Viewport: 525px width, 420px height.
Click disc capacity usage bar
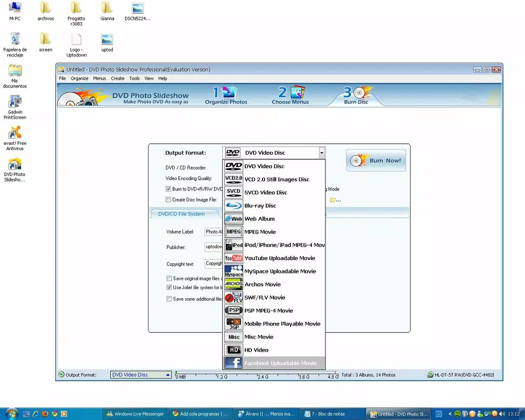pos(257,375)
